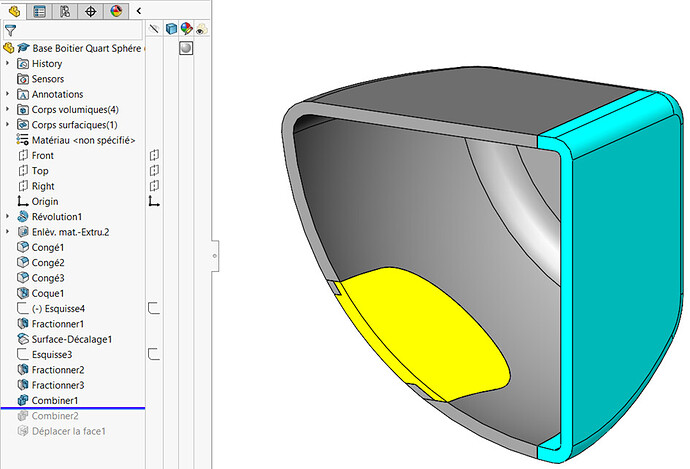The image size is (690, 469).
Task: Click the tree filter search field
Action: pyautogui.click(x=80, y=31)
